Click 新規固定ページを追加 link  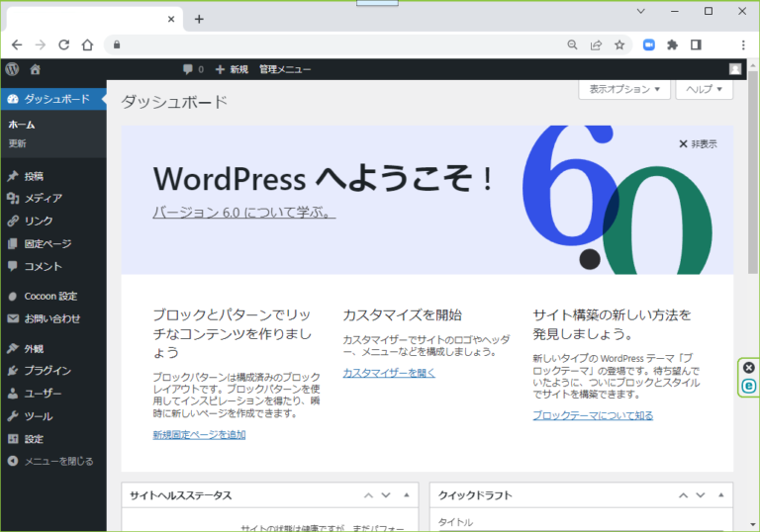pos(199,435)
